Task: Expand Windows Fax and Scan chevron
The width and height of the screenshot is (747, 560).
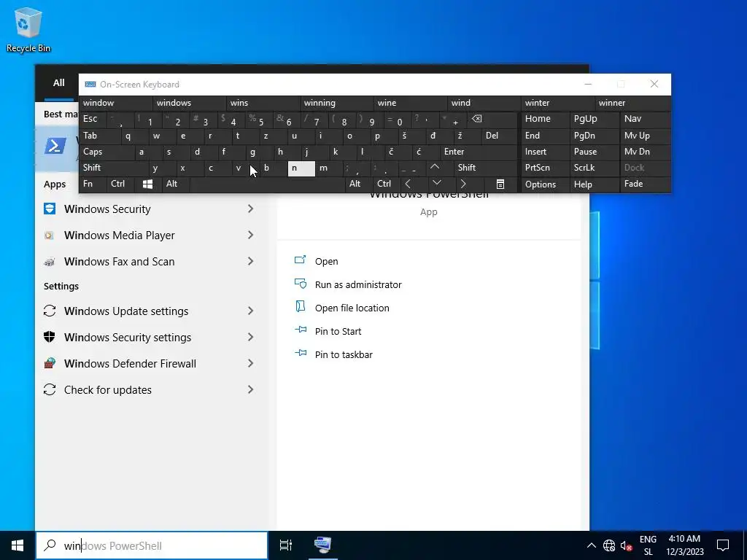Action: point(251,261)
